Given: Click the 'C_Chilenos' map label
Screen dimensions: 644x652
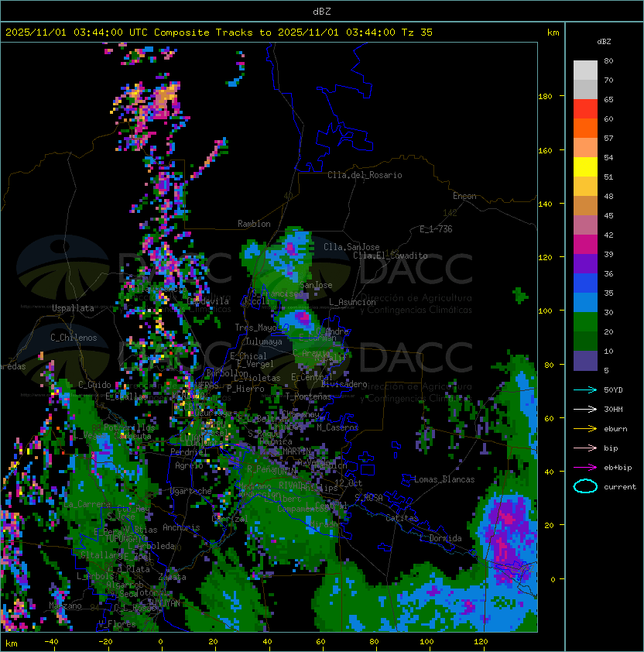Looking at the screenshot, I should pos(74,338).
